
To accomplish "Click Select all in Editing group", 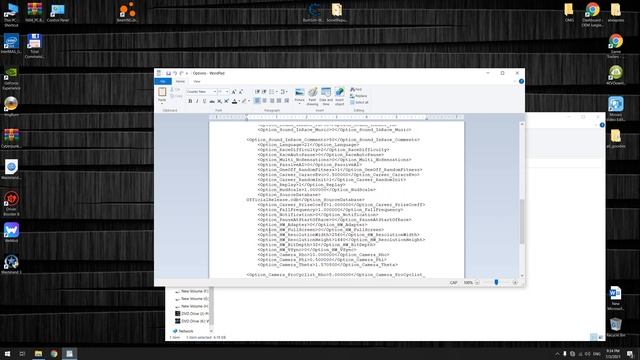I will [x=359, y=102].
